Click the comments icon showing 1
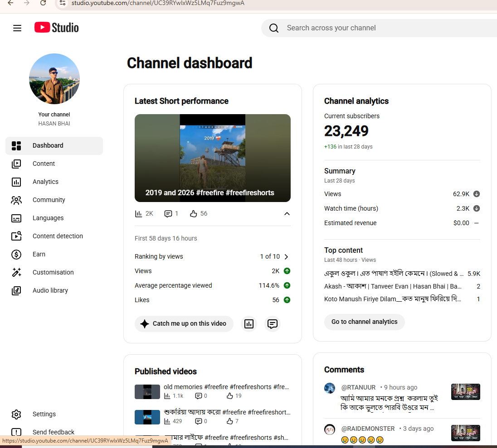This screenshot has height=448, width=497. click(168, 214)
